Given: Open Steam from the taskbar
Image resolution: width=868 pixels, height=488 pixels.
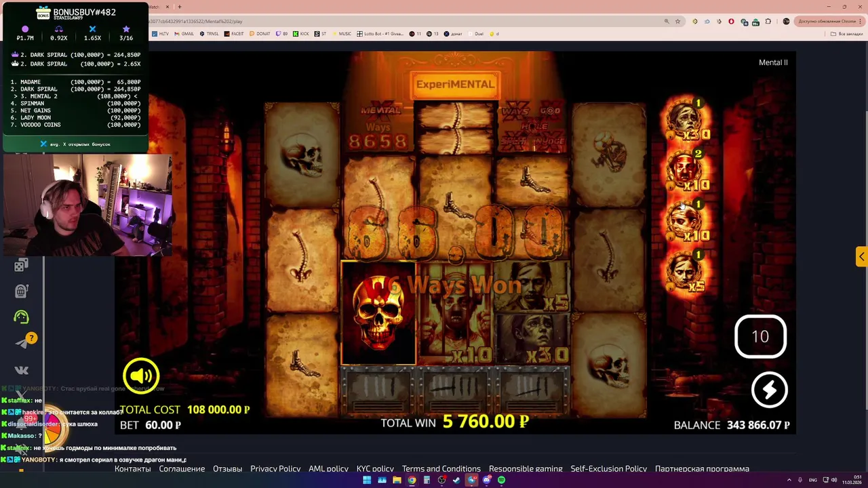Looking at the screenshot, I should 456,480.
